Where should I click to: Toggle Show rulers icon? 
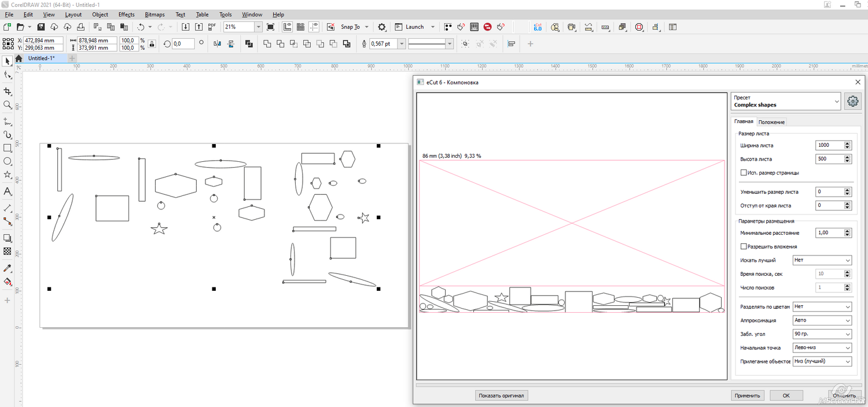[288, 27]
